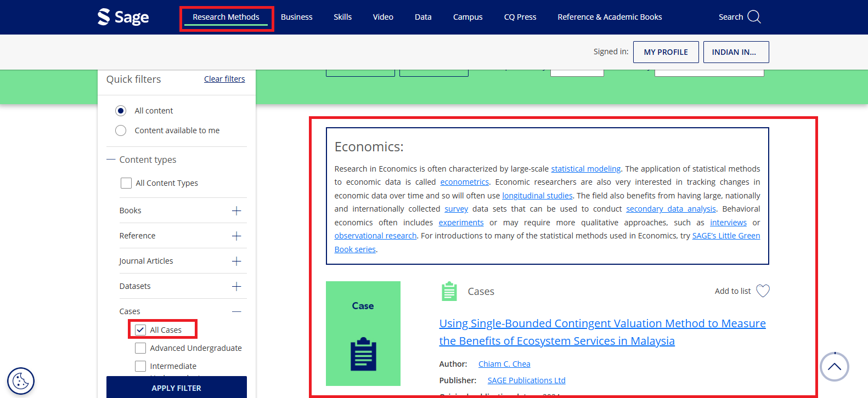The image size is (868, 398).
Task: Open cookie preferences icon
Action: coord(21,381)
